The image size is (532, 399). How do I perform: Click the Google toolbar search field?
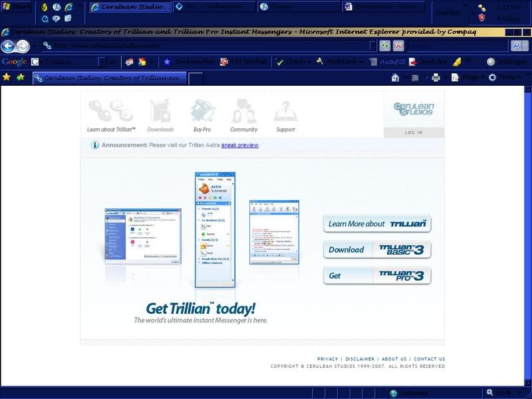tap(70, 62)
